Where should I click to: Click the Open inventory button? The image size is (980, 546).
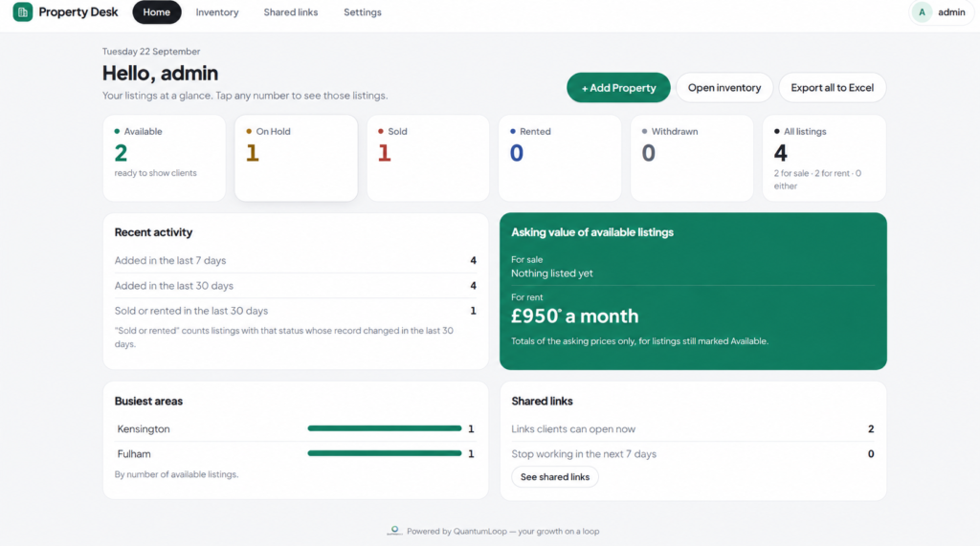[x=724, y=87]
